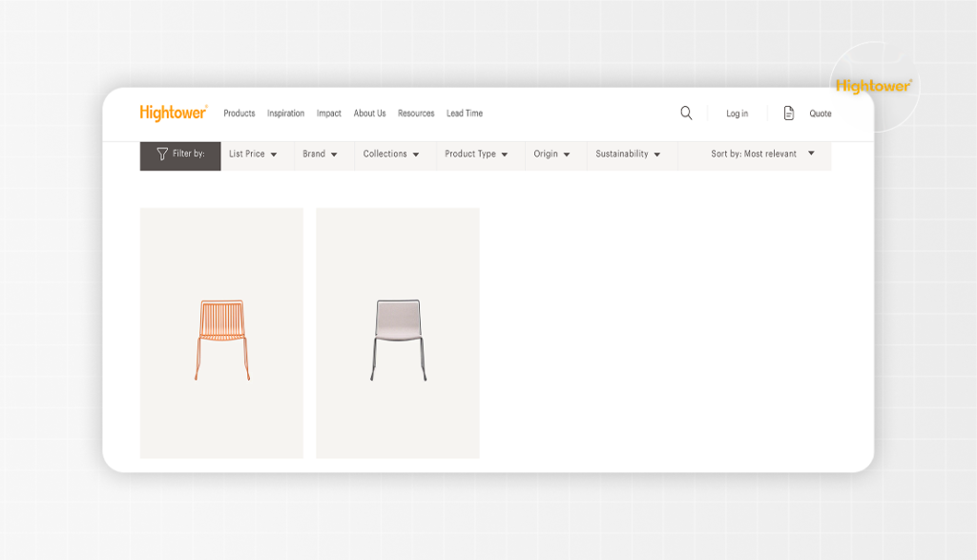The height and width of the screenshot is (560, 977).
Task: Click the Filter by button
Action: click(180, 156)
